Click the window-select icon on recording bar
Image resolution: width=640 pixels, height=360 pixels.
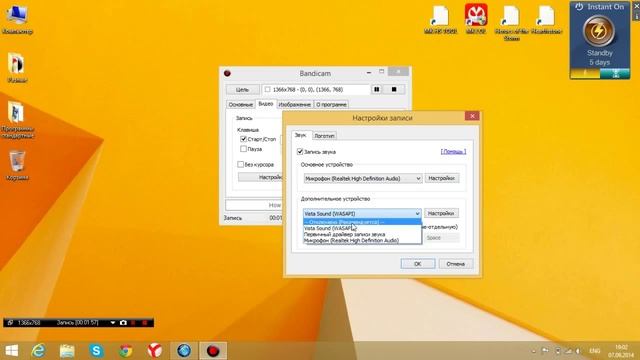tap(10, 322)
